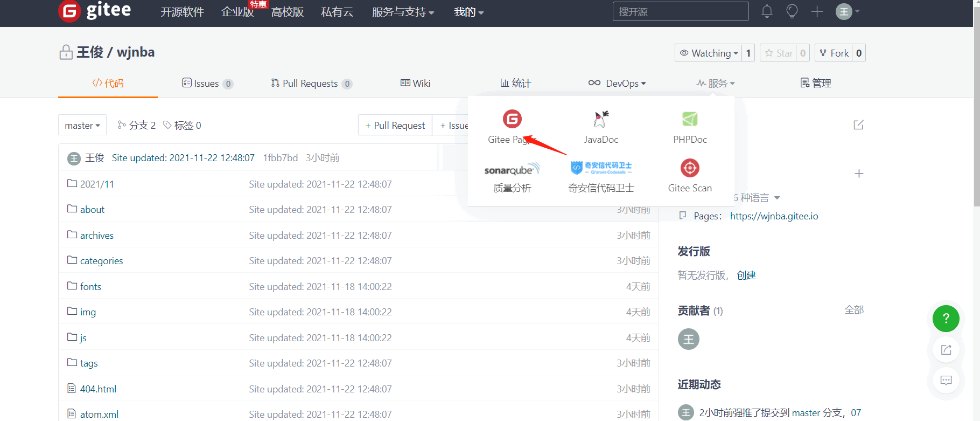Expand the Watching dropdown
Viewport: 980px width, 421px height.
click(709, 53)
